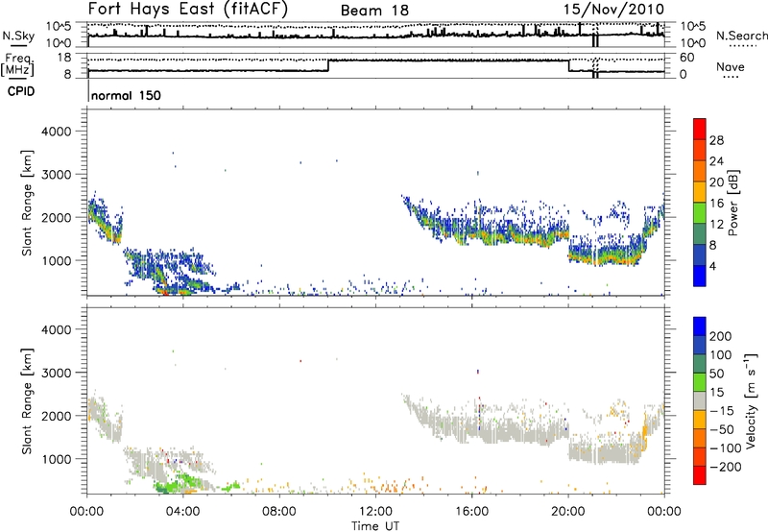Click the 'Nave' legend label
Screen dimensions: 768x532
pyautogui.click(x=731, y=66)
